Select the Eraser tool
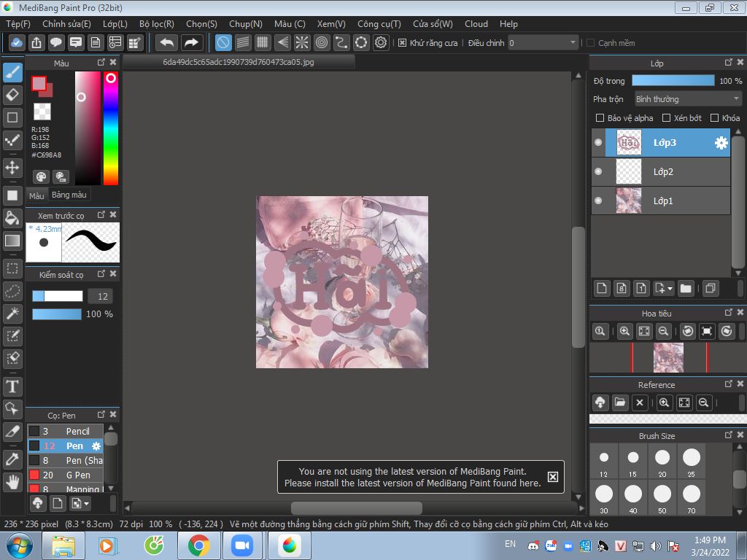This screenshot has height=560, width=747. pos(13,95)
